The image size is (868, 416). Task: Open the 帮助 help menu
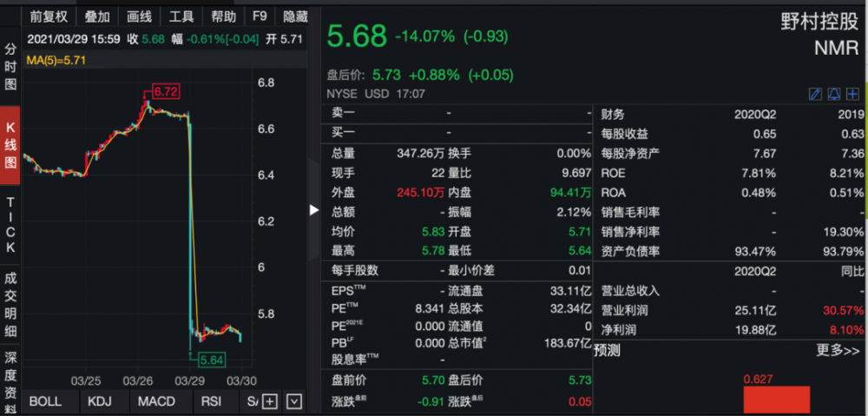pyautogui.click(x=223, y=17)
